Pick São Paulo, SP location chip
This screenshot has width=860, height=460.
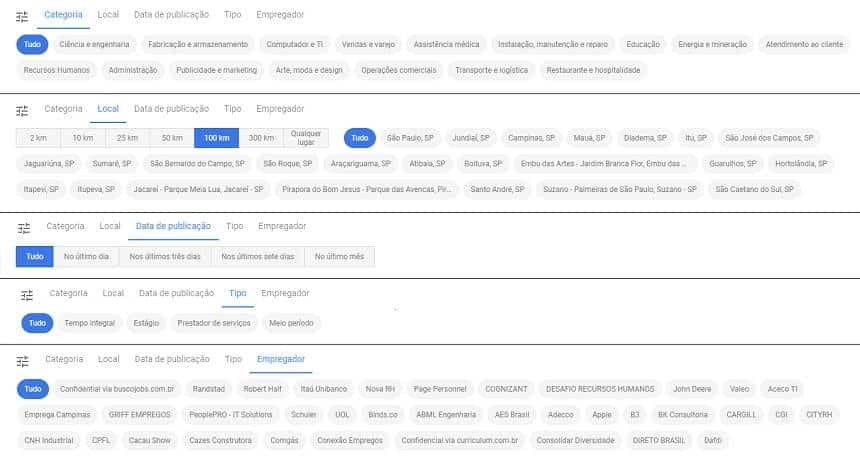point(410,138)
